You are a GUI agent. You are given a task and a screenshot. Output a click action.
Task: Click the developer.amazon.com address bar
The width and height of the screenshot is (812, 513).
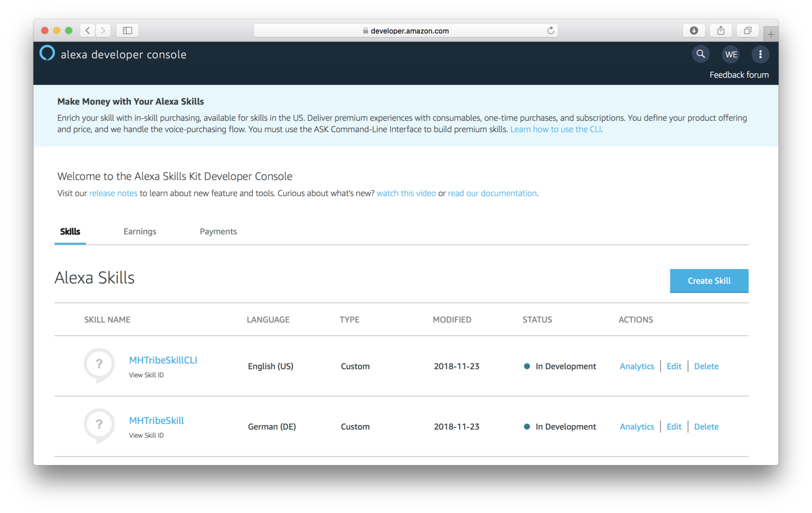pyautogui.click(x=405, y=30)
